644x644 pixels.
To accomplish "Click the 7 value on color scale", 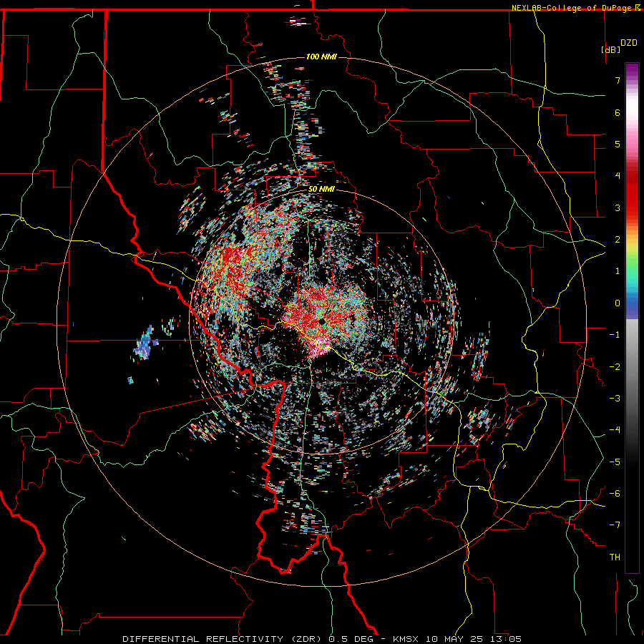I will coord(618,80).
